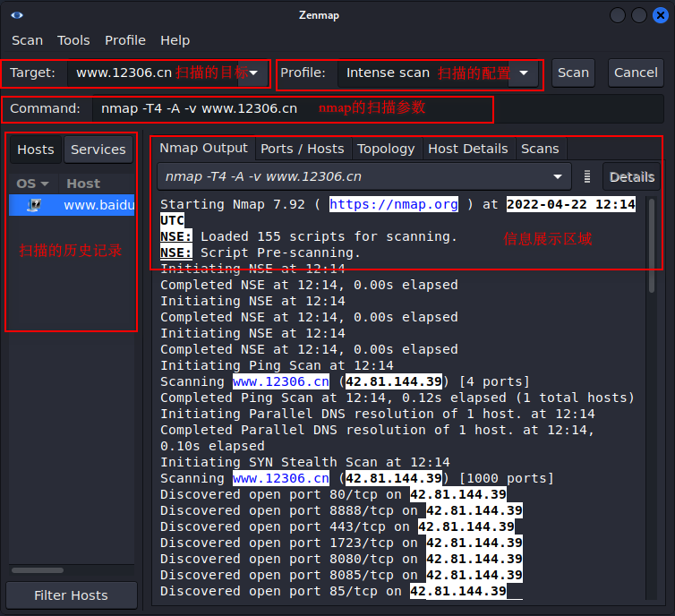Click the 'Profile:' label
The image size is (675, 616).
(303, 73)
